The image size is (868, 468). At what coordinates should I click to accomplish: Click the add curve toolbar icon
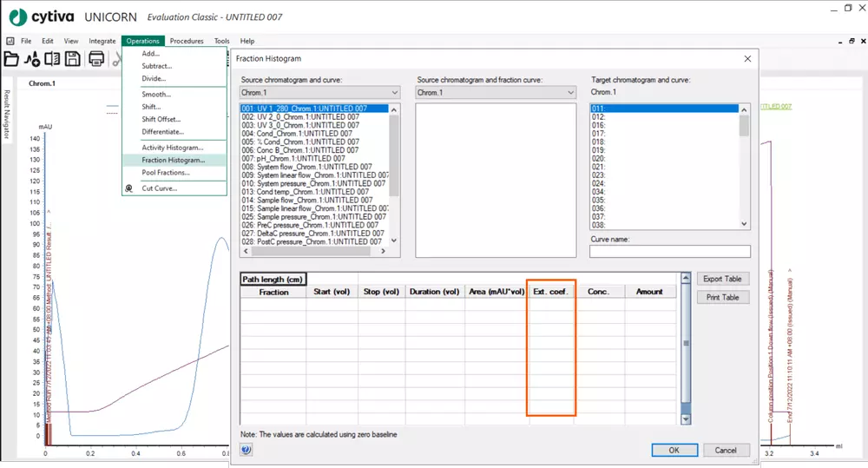click(32, 59)
